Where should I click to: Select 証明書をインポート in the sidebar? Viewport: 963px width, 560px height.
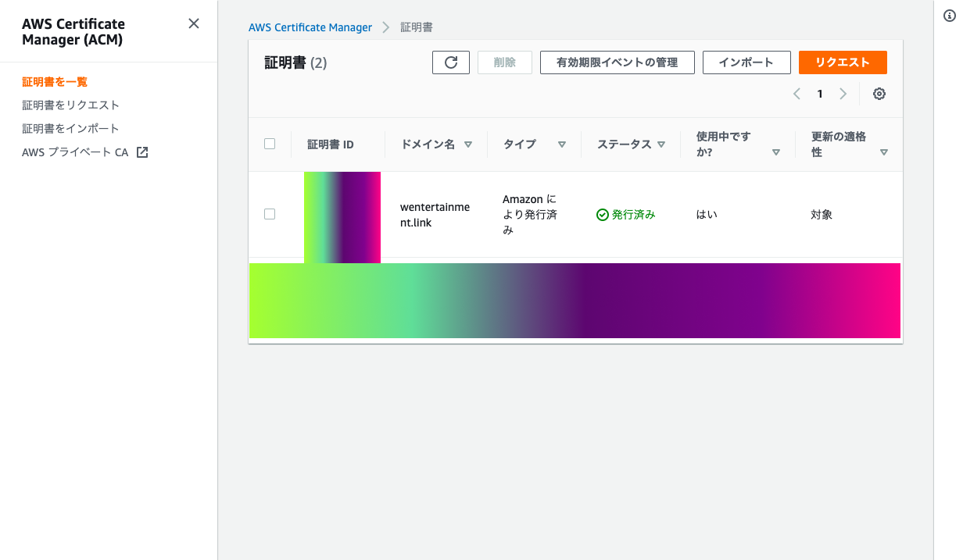[x=70, y=128]
